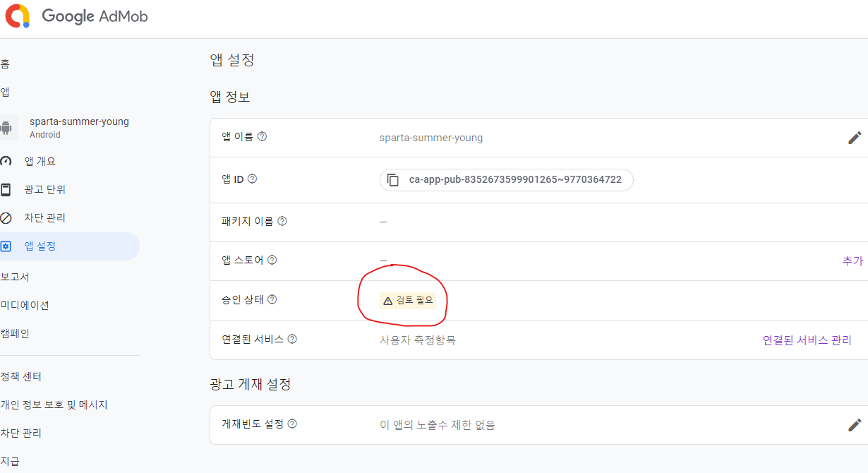Go to 앱 개요 in sidebar
This screenshot has height=473, width=868.
40,161
